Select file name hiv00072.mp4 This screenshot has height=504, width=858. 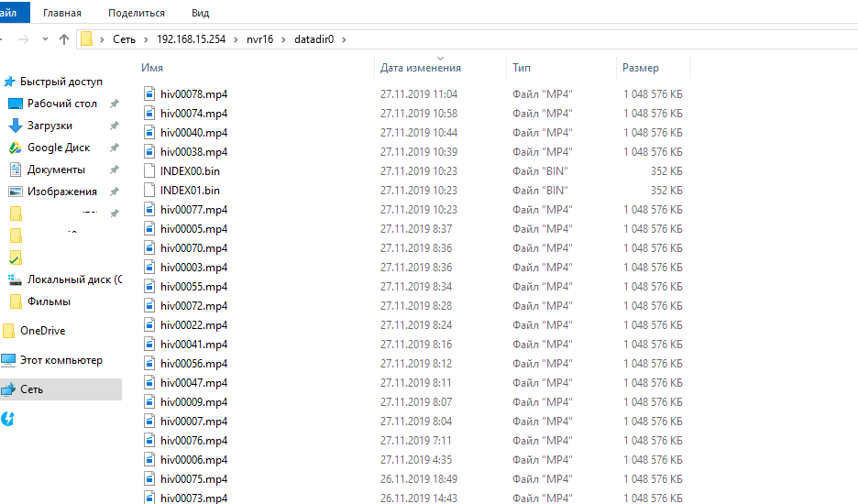193,306
